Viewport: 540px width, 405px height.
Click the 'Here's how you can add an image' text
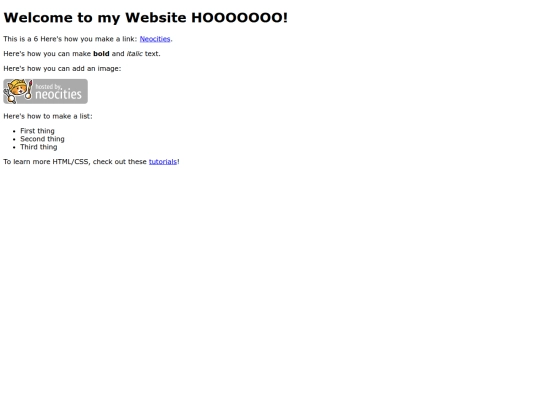click(62, 69)
